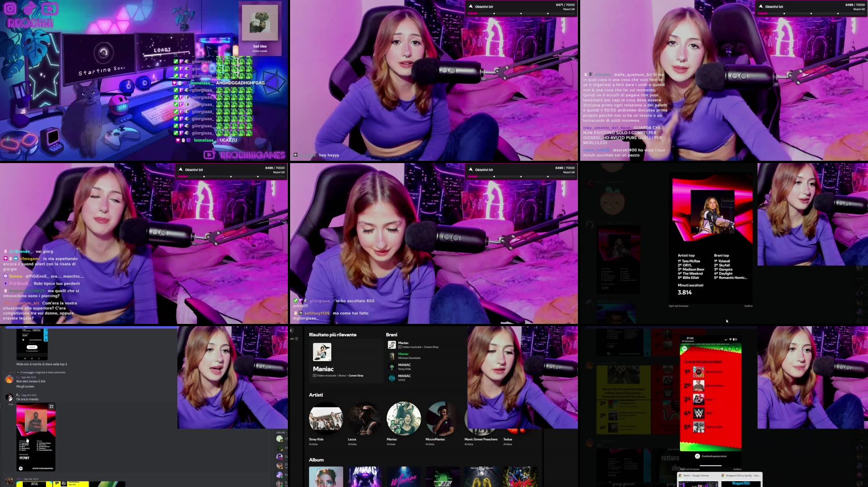
Task: Open the Conan Gray link in top result
Action: click(356, 376)
